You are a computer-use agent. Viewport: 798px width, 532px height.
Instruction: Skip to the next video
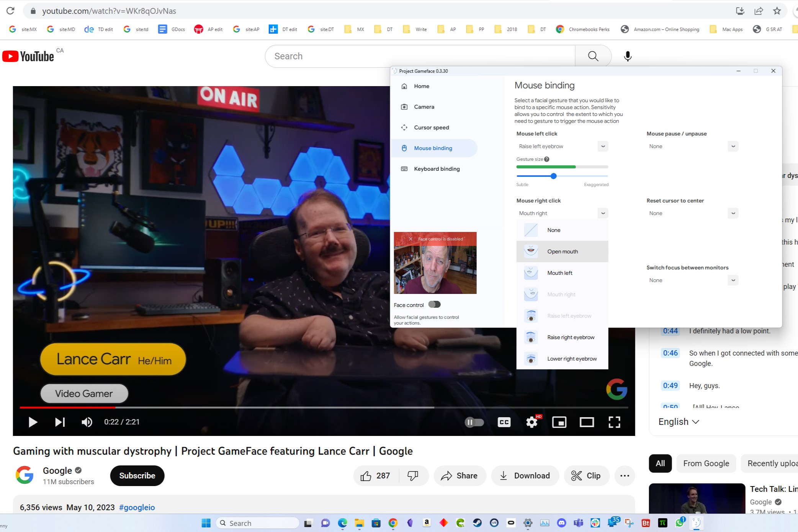pyautogui.click(x=60, y=422)
